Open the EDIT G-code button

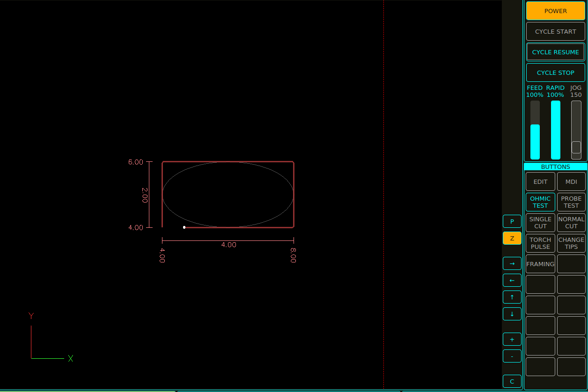(x=540, y=181)
